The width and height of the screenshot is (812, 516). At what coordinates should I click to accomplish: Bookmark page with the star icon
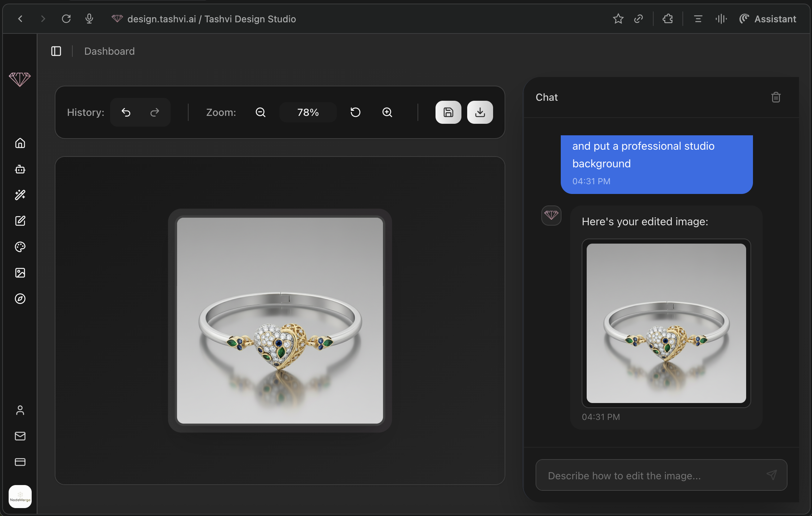coord(618,19)
